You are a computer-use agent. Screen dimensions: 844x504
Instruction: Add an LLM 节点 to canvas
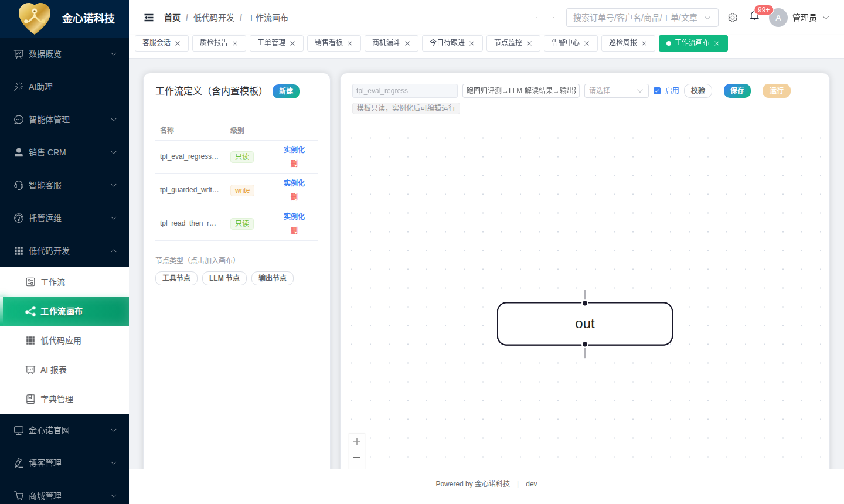point(224,278)
